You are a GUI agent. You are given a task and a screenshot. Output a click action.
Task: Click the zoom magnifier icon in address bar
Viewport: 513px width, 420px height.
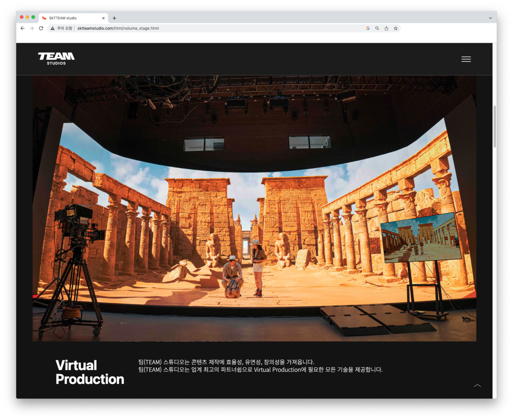click(x=377, y=28)
